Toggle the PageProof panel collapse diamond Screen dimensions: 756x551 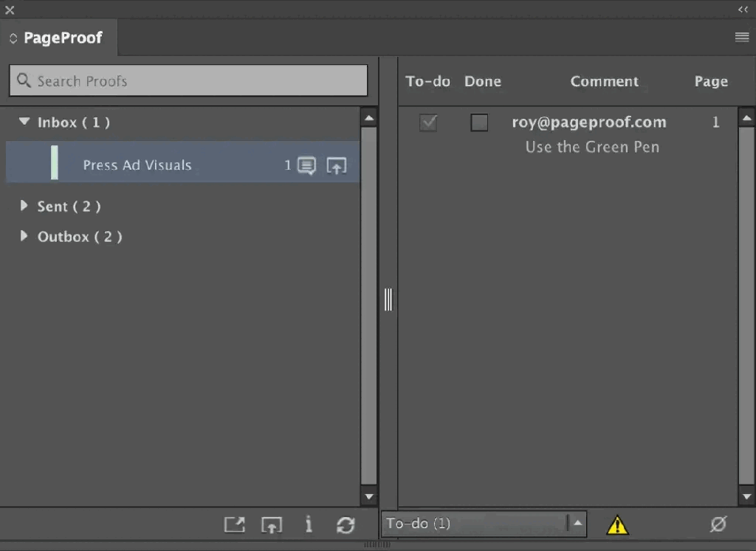[x=13, y=38]
